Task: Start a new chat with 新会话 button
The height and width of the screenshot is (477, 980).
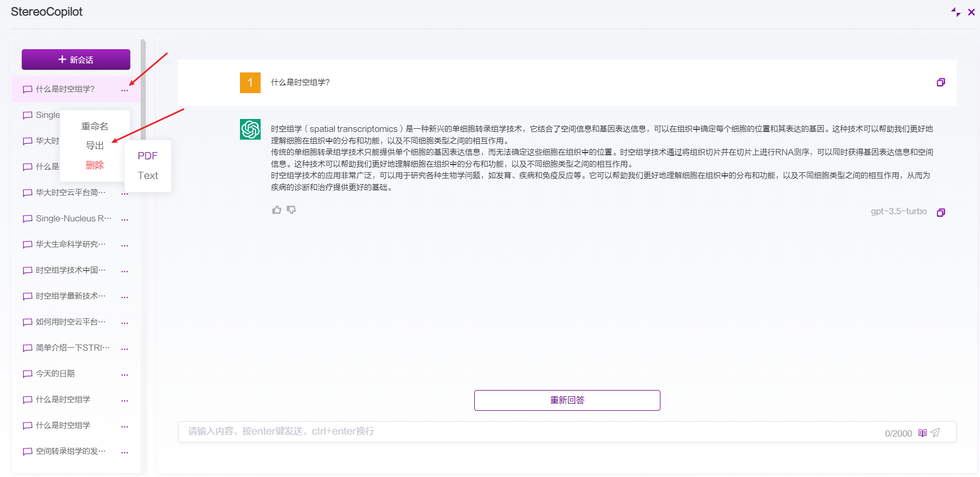Action: tap(76, 59)
